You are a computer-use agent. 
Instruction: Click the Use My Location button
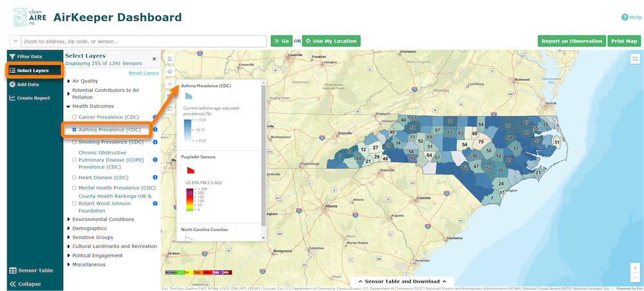pos(331,41)
